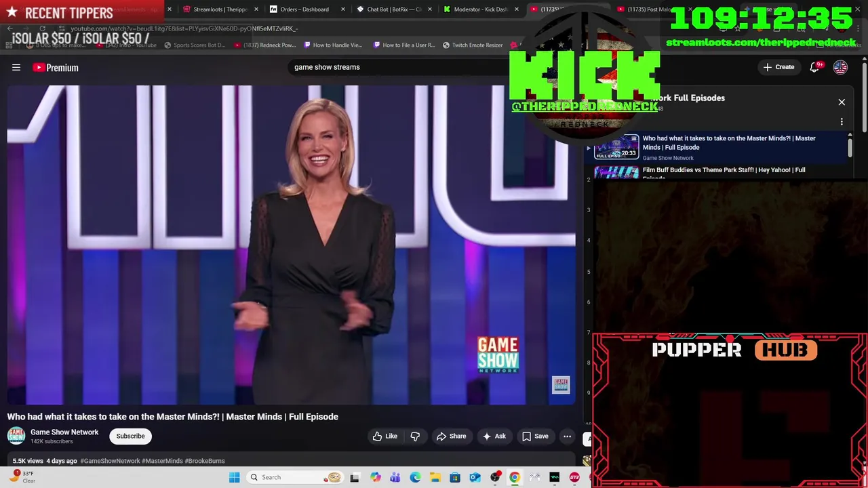Image resolution: width=868 pixels, height=488 pixels.
Task: Open '(1837) Redneck Pow...' bookmark
Action: pyautogui.click(x=264, y=45)
